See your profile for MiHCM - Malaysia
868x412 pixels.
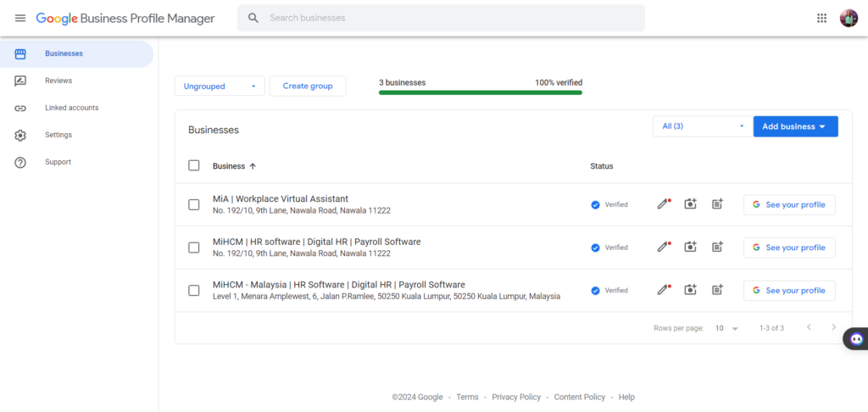point(789,291)
